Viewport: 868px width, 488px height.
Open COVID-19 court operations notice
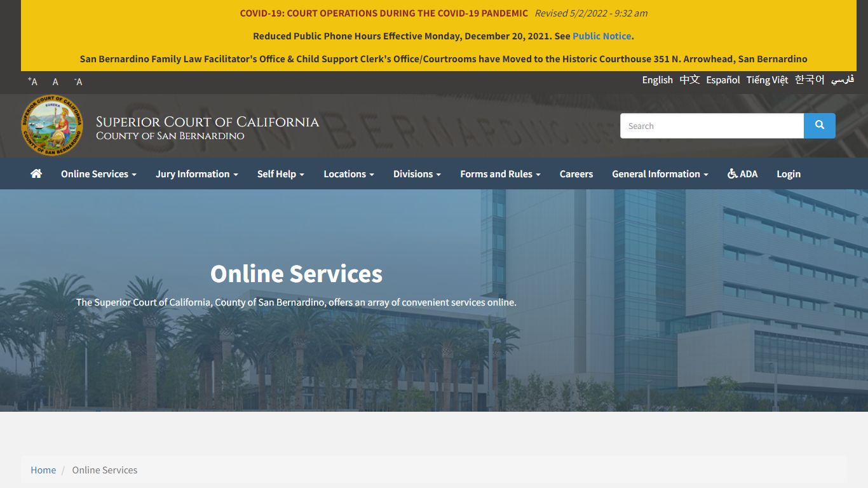coord(384,13)
